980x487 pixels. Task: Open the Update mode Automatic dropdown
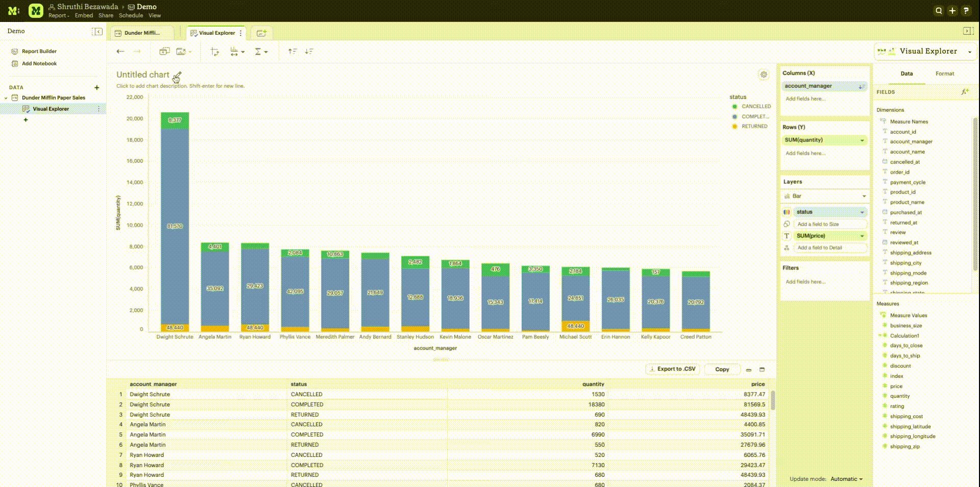[846, 479]
